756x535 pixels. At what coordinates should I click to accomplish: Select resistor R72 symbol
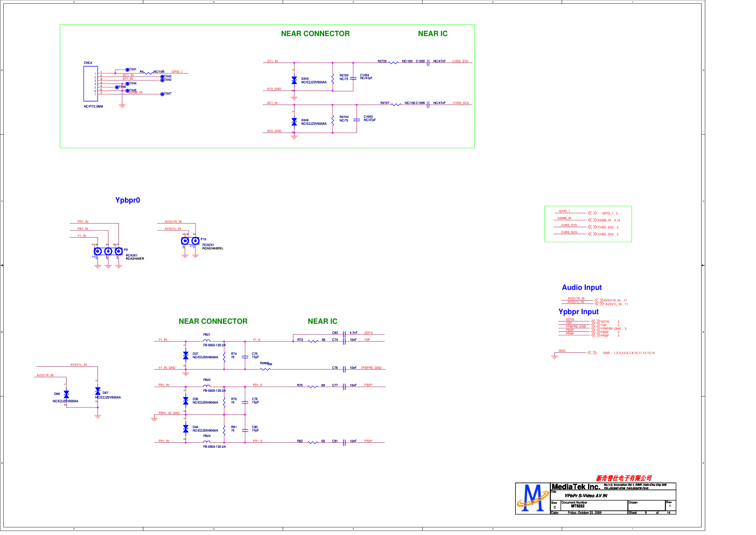pyautogui.click(x=313, y=341)
